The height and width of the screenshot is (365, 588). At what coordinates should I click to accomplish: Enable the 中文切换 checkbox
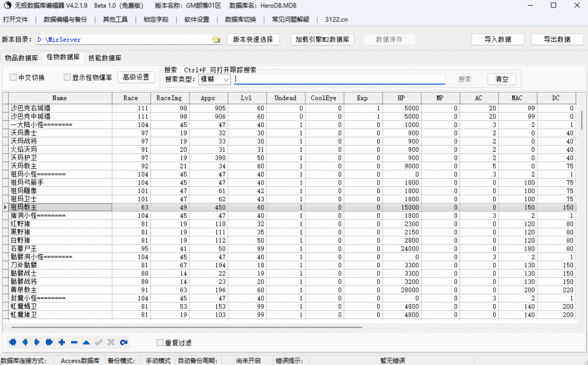(13, 77)
